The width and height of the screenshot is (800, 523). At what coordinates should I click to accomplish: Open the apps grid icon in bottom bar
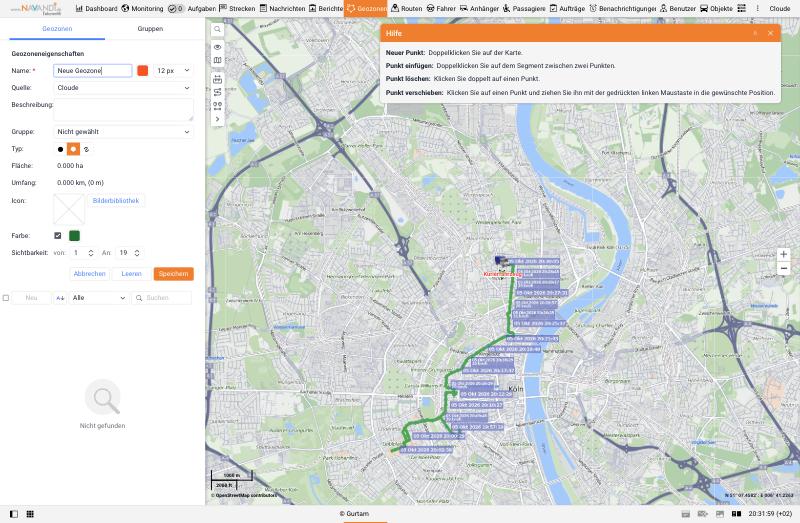pyautogui.click(x=30, y=514)
